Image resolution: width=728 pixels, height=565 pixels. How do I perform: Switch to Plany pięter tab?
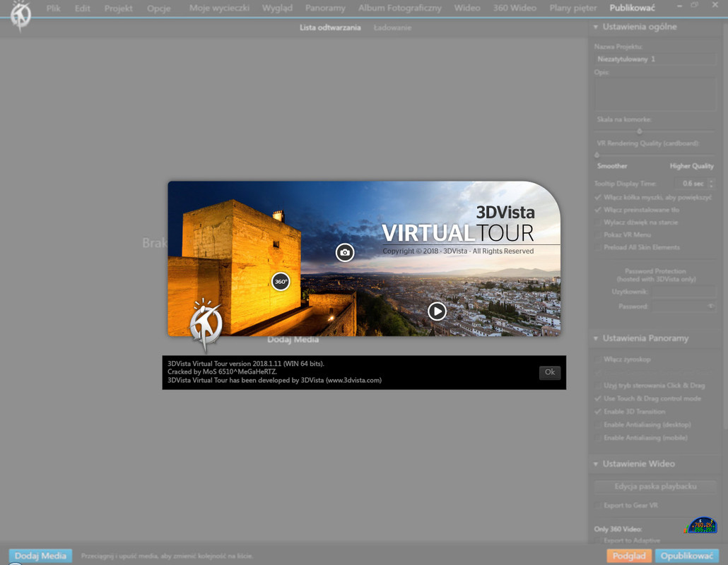(x=573, y=8)
